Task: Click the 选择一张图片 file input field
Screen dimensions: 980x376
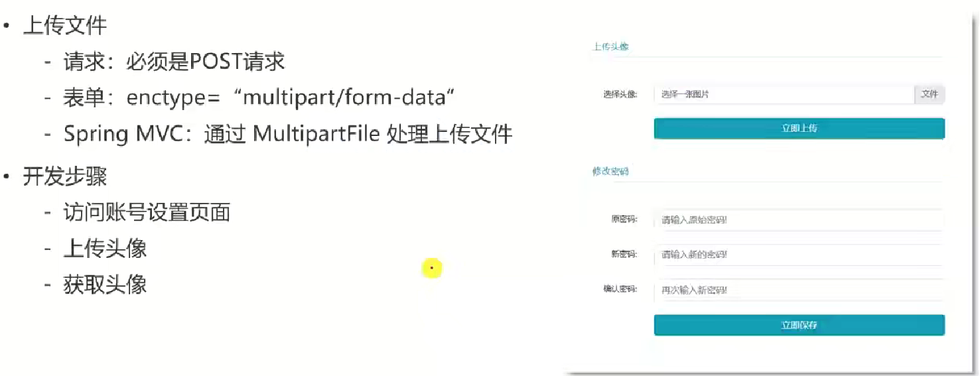Action: coord(784,94)
